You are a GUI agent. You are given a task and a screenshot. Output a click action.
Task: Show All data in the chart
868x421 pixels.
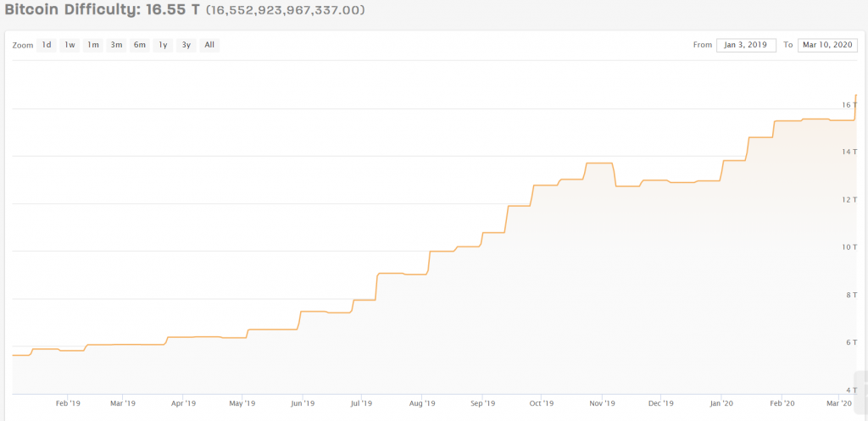pyautogui.click(x=209, y=45)
